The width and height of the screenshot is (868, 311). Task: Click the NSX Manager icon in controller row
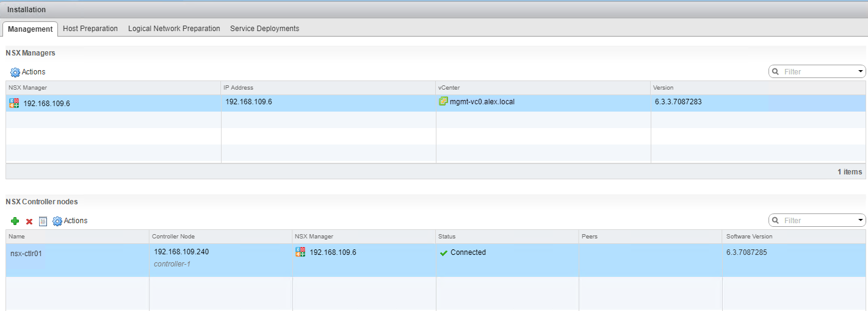tap(300, 252)
